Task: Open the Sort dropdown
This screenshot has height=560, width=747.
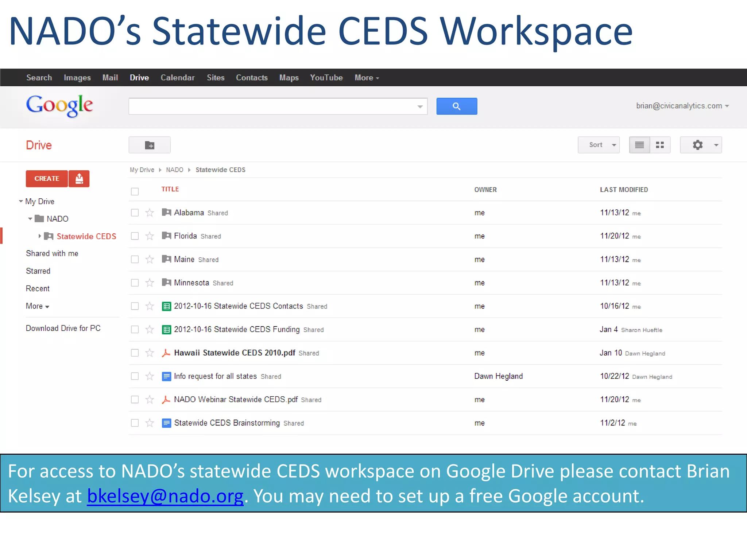Action: pos(599,145)
